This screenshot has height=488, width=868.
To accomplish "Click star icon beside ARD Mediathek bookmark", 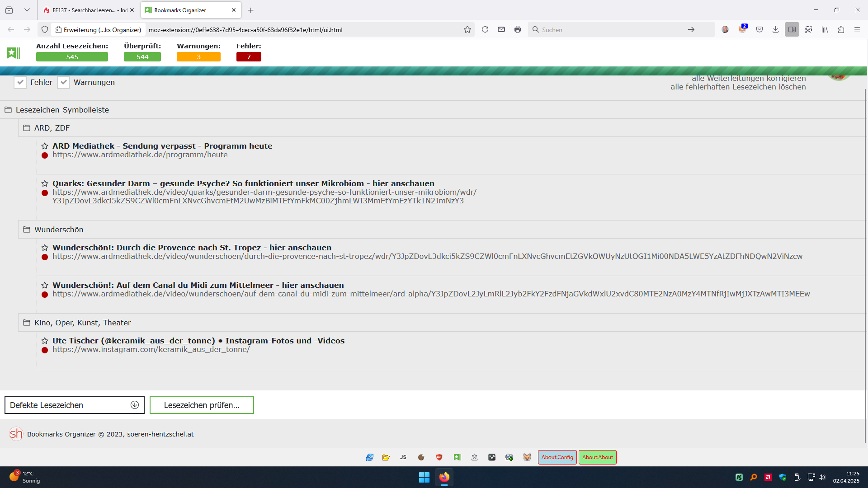I will point(45,146).
